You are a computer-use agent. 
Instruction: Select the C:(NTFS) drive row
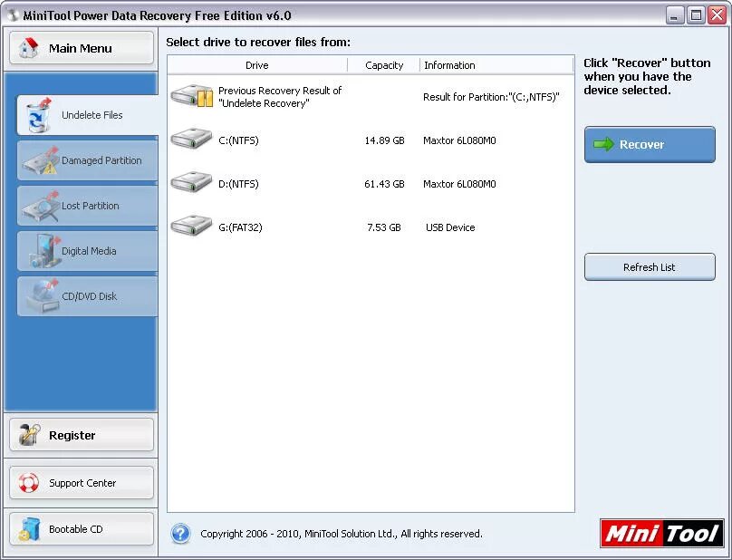point(371,140)
